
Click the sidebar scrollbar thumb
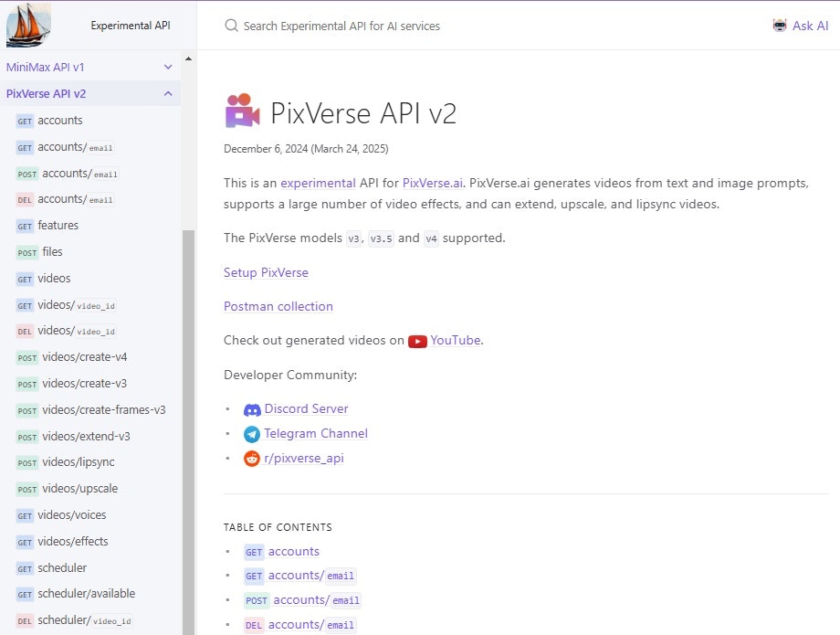[x=188, y=432]
